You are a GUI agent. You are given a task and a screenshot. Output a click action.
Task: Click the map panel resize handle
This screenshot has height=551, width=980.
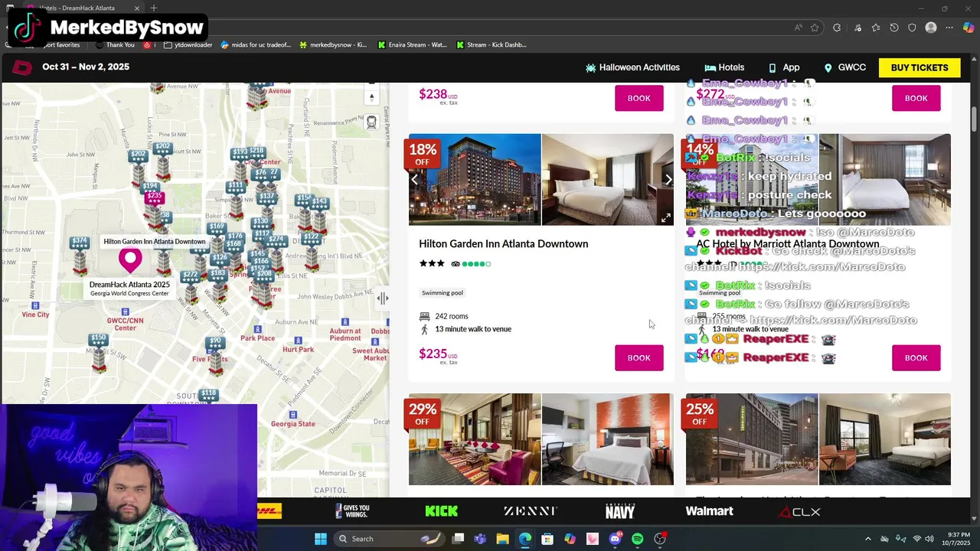tap(382, 298)
